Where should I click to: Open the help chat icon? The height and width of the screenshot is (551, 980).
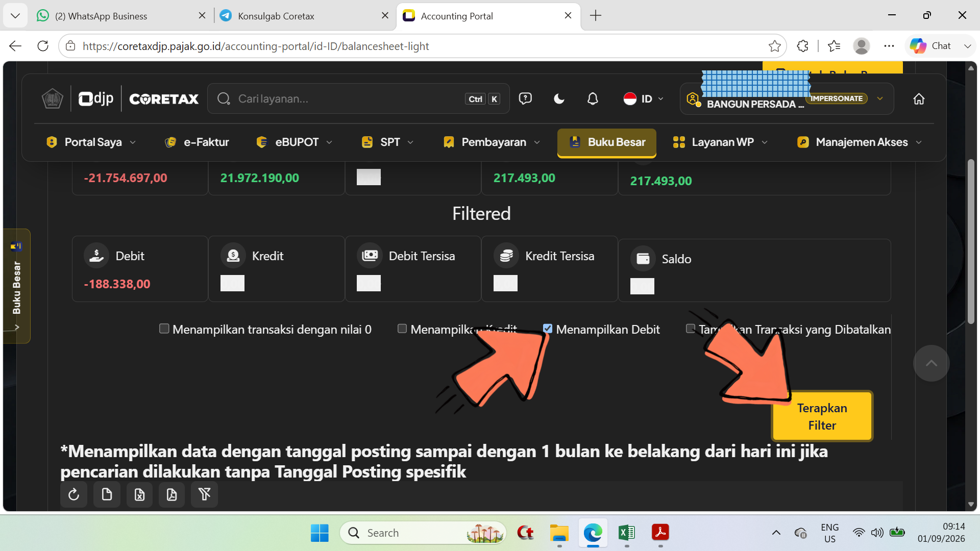pyautogui.click(x=525, y=99)
